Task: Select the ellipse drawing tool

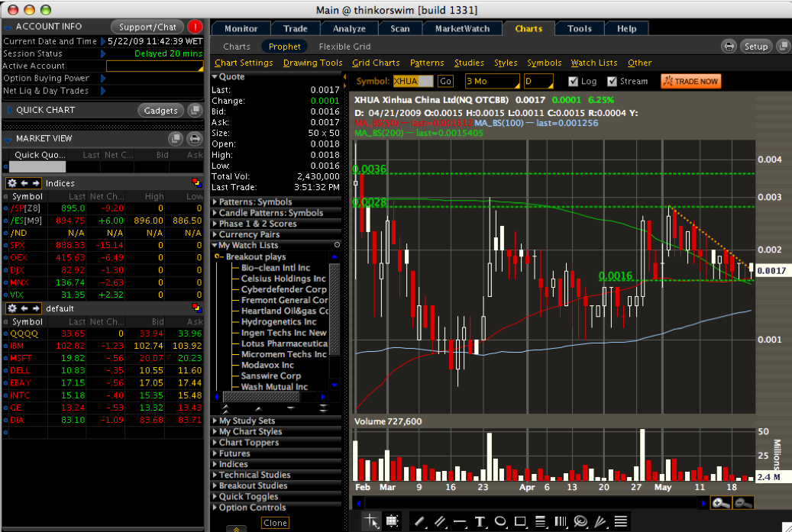Action: [x=500, y=521]
